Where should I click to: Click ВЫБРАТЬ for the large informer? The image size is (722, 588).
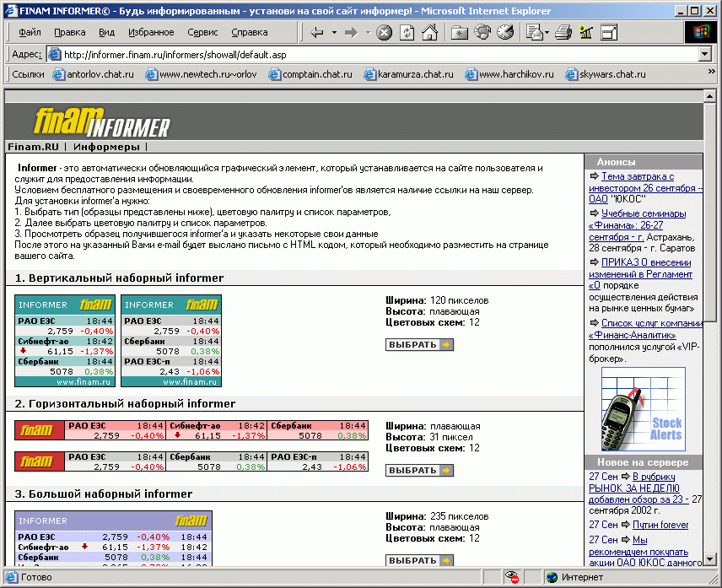click(x=419, y=560)
